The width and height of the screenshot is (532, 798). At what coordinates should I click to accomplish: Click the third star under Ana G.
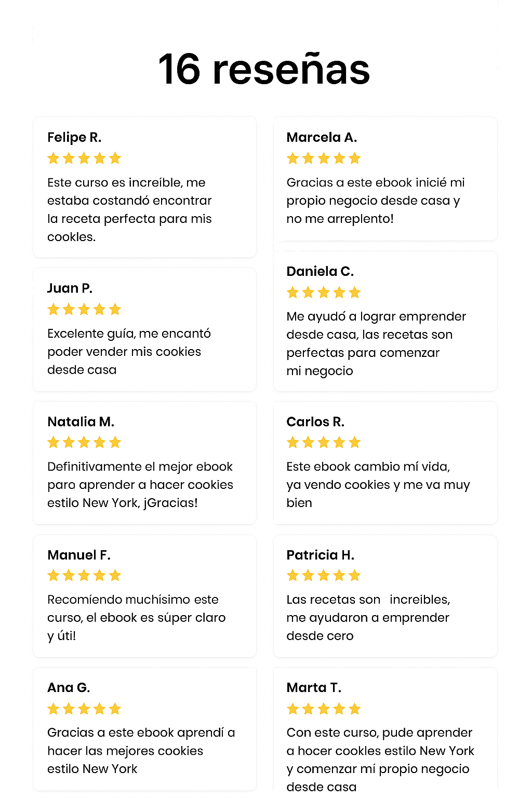(x=84, y=709)
